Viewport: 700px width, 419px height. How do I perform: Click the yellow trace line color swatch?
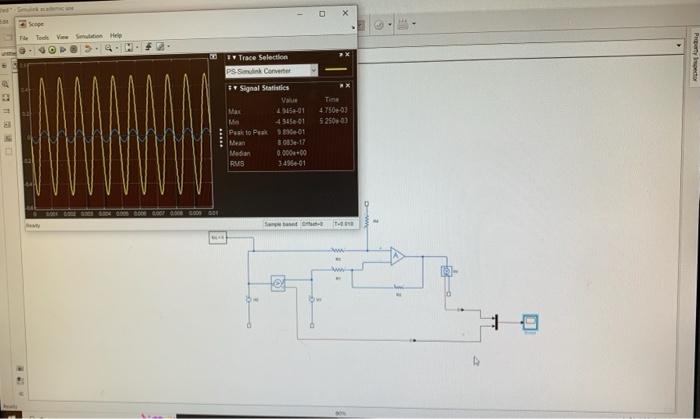pyautogui.click(x=336, y=69)
